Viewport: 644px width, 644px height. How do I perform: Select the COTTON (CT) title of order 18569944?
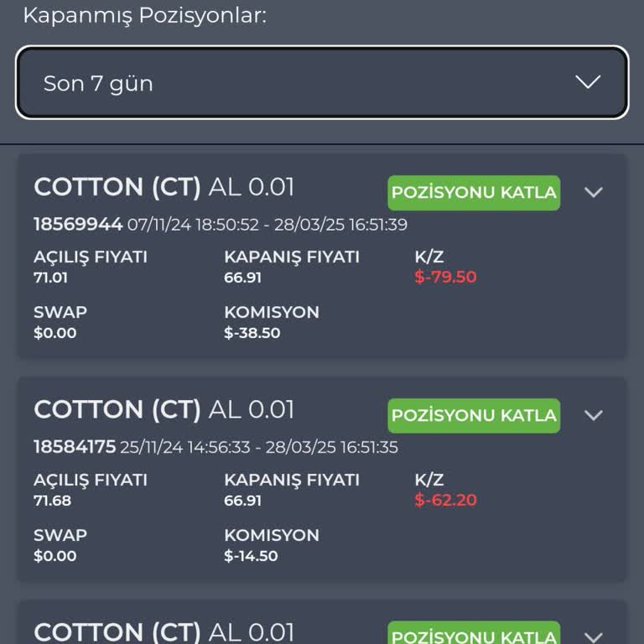[x=117, y=187]
